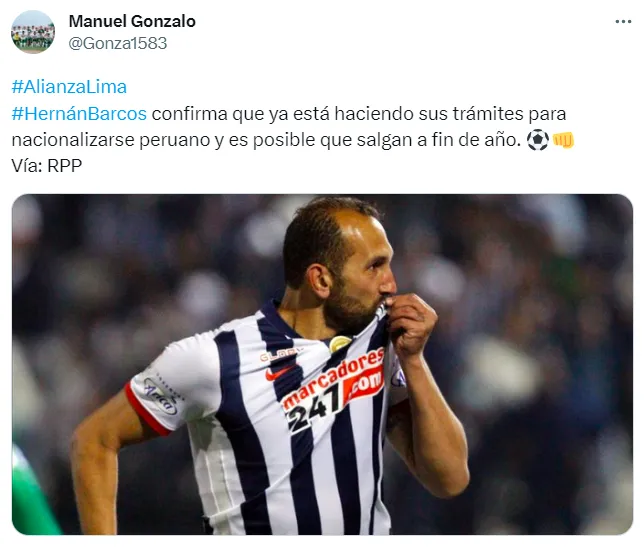Open the #AlianzaLima hashtag
The width and height of the screenshot is (644, 547).
coord(69,87)
